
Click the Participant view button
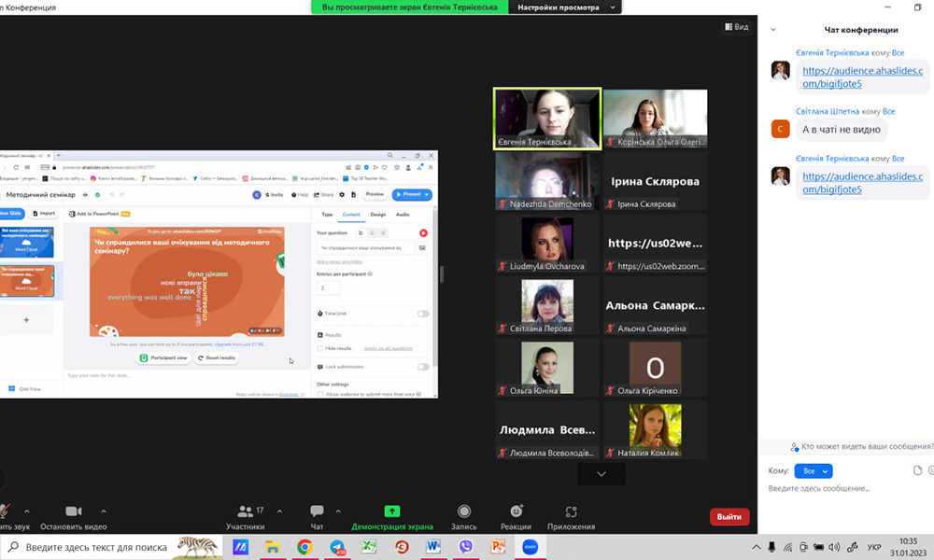click(x=163, y=357)
